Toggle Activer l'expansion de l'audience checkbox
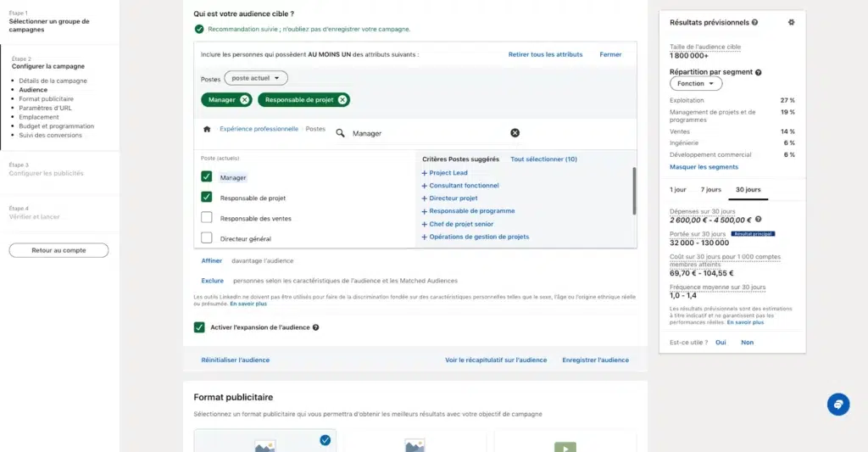The height and width of the screenshot is (452, 868). point(199,327)
